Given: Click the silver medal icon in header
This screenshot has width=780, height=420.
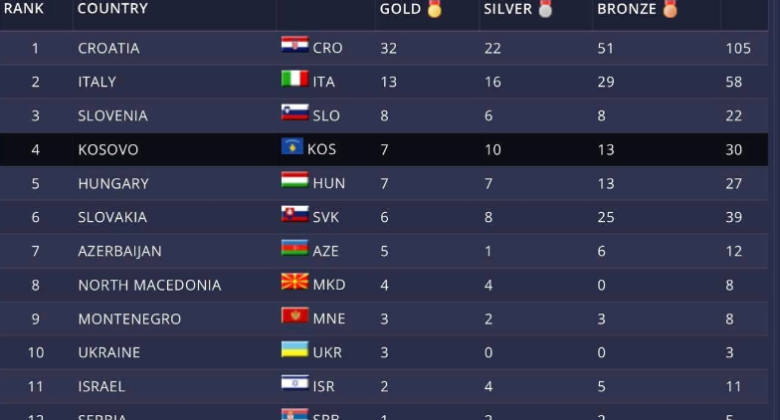Looking at the screenshot, I should tap(546, 8).
